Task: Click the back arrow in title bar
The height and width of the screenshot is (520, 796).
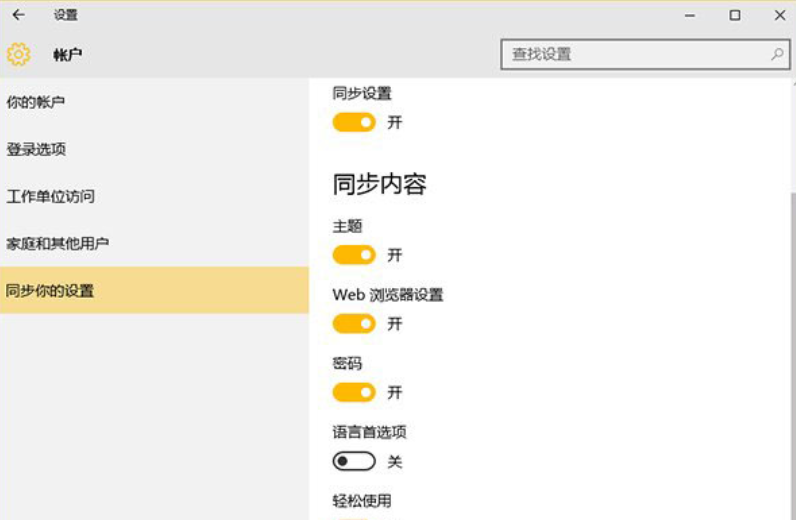Action: [18, 15]
